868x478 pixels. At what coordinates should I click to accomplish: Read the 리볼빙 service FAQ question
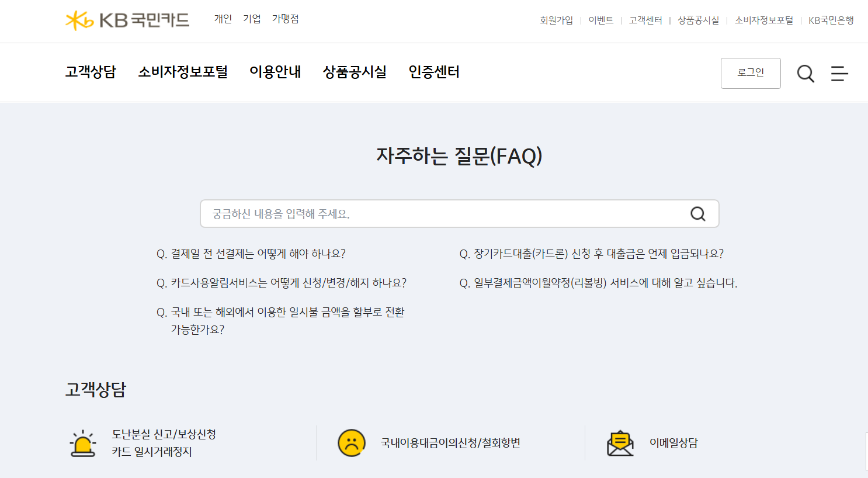[598, 282]
